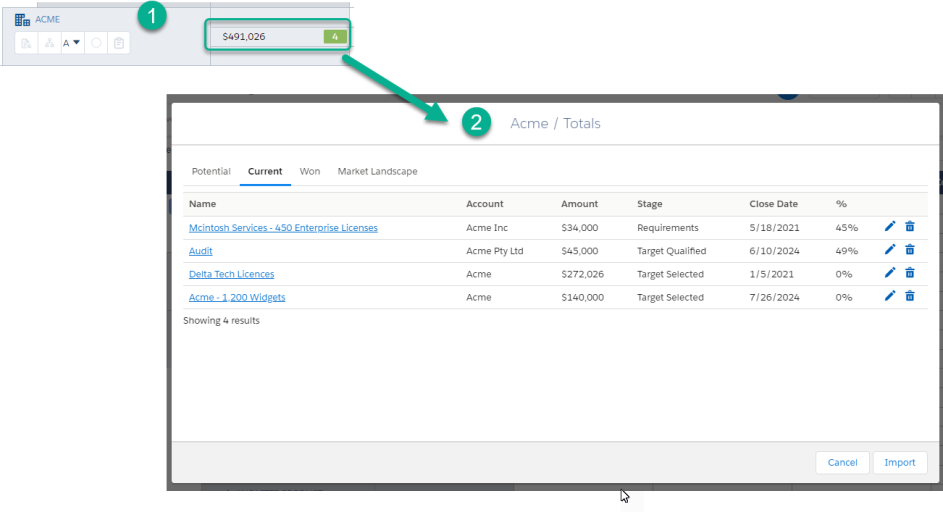The height and width of the screenshot is (512, 943).
Task: Click the Import button
Action: (x=900, y=463)
